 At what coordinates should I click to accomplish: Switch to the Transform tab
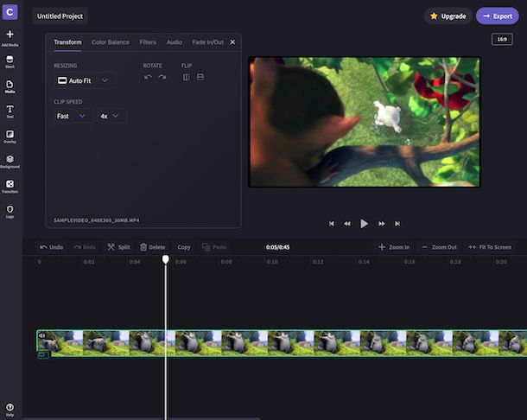68,42
